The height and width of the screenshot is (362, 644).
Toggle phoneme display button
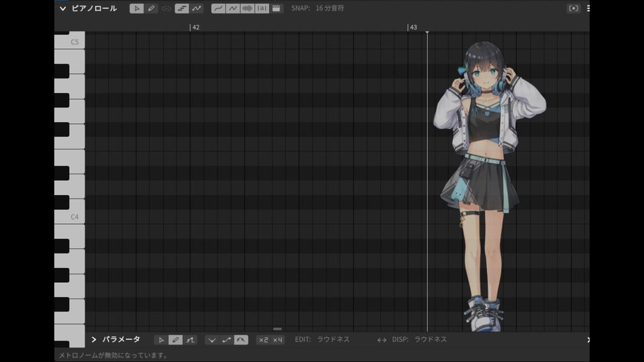pyautogui.click(x=262, y=8)
